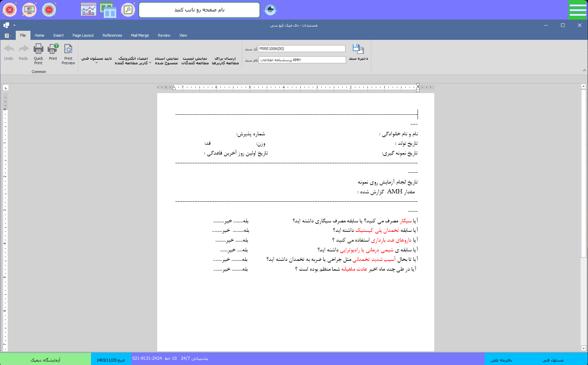Open the Mail Merge tab
The height and width of the screenshot is (365, 588).
(x=140, y=35)
